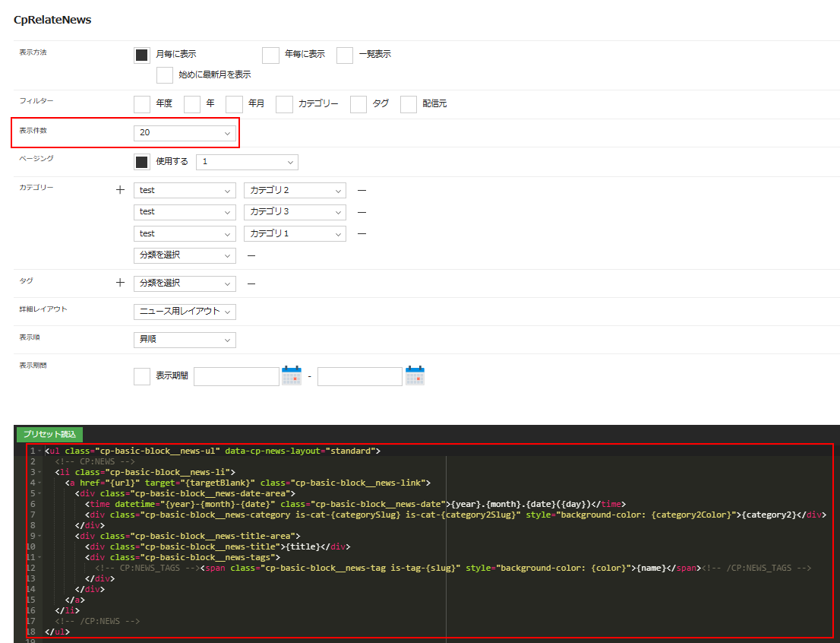Open the カテゴリ3 dropdown
The height and width of the screenshot is (643, 840).
click(x=295, y=212)
